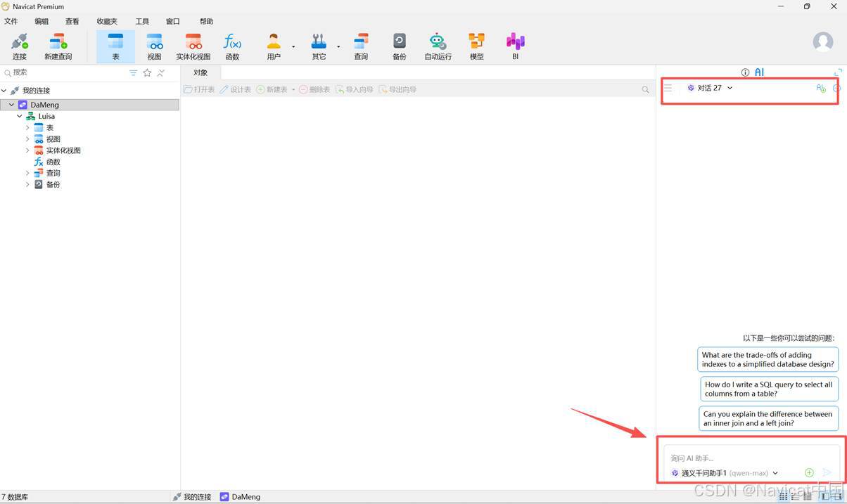Show 函数 functions from the toolbar
Image resolution: width=847 pixels, height=504 pixels.
(232, 46)
